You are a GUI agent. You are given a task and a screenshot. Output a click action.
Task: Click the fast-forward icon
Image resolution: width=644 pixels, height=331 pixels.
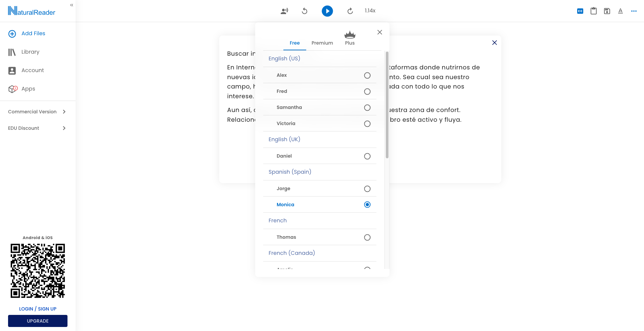click(x=350, y=11)
